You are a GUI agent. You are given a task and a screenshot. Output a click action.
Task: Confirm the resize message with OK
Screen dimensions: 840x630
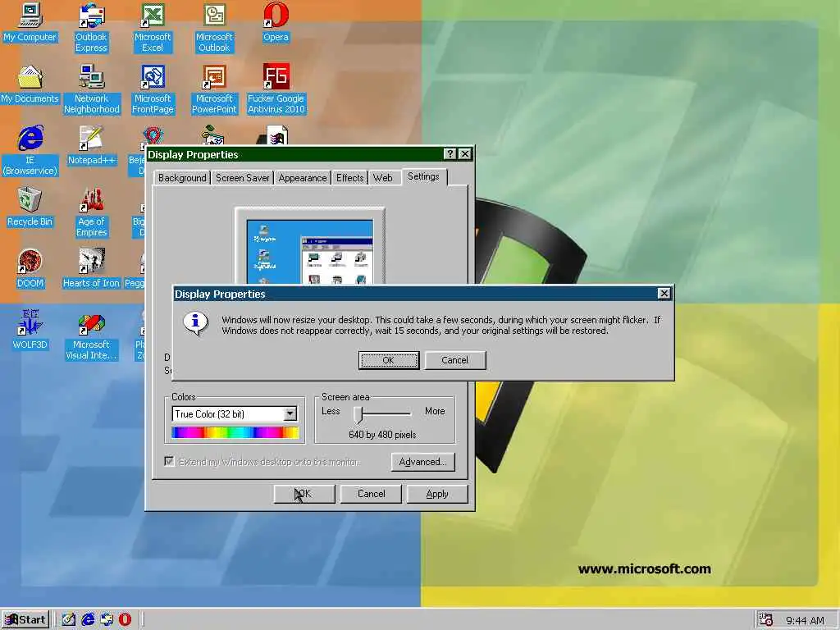point(388,360)
